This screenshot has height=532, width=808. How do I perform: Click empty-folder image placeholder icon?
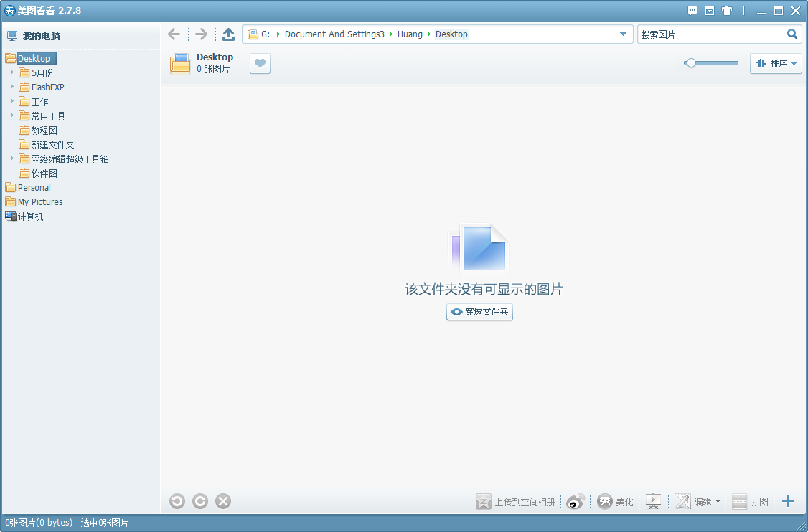pos(479,249)
